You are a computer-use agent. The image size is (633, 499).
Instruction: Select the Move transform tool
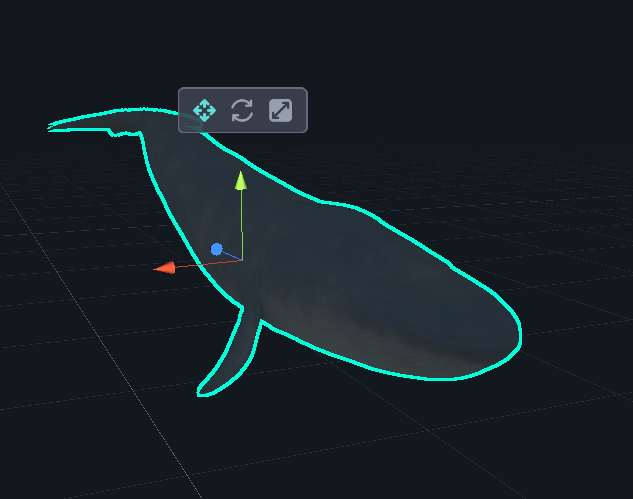click(204, 110)
